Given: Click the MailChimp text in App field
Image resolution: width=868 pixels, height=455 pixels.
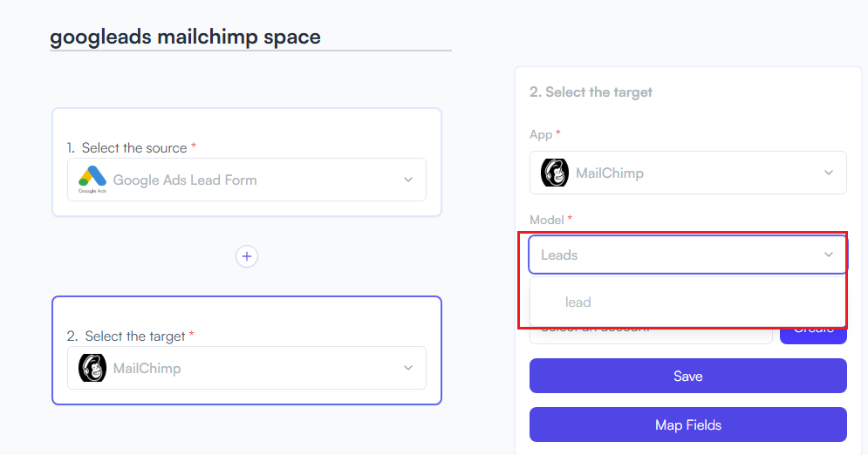Looking at the screenshot, I should (x=610, y=173).
